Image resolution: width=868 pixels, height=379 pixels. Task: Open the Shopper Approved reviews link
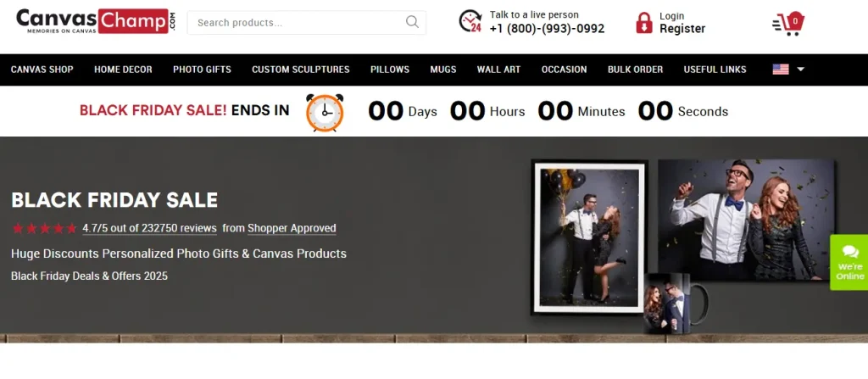(292, 228)
